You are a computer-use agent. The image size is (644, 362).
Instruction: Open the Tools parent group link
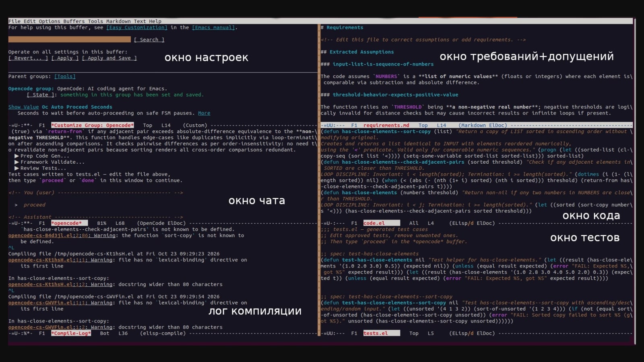[65, 76]
